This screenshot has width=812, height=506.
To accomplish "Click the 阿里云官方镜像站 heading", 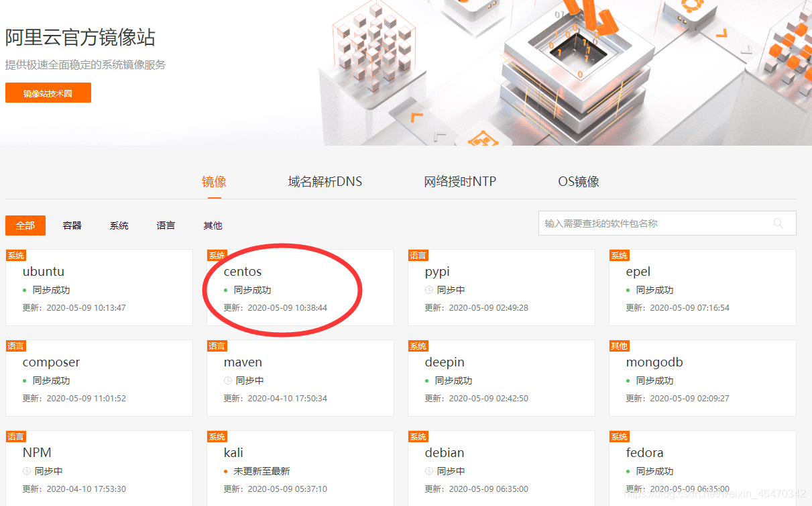I will [80, 37].
